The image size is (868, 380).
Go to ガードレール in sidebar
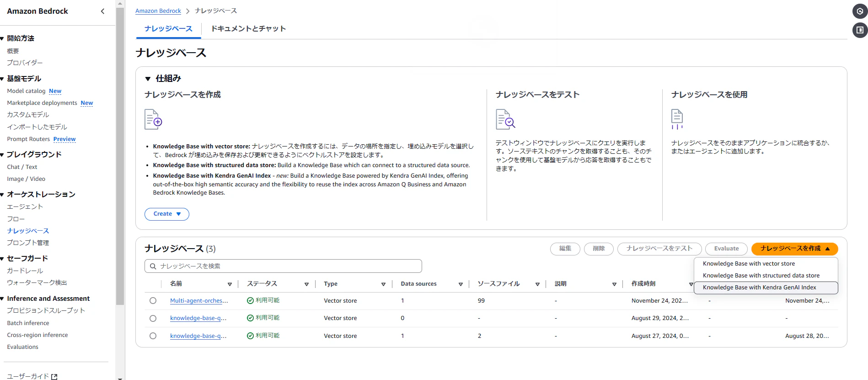click(x=25, y=271)
